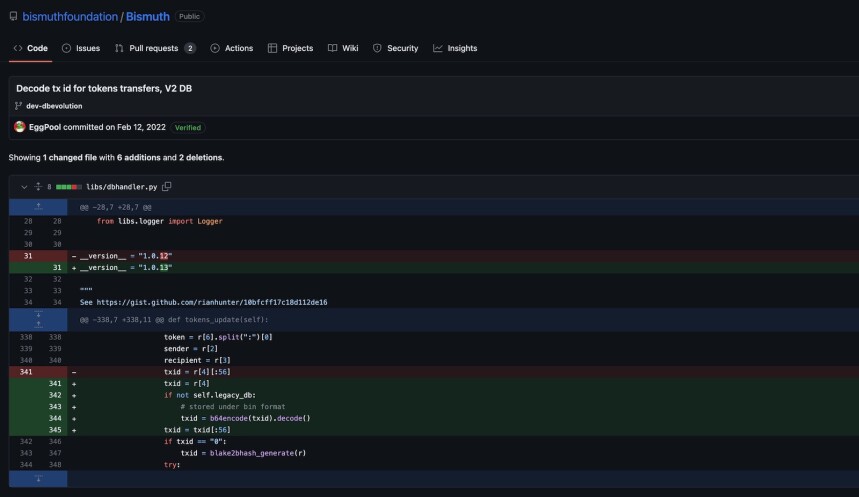Click line number 348 'try:' row
This screenshot has height=497, width=859.
coord(55,465)
